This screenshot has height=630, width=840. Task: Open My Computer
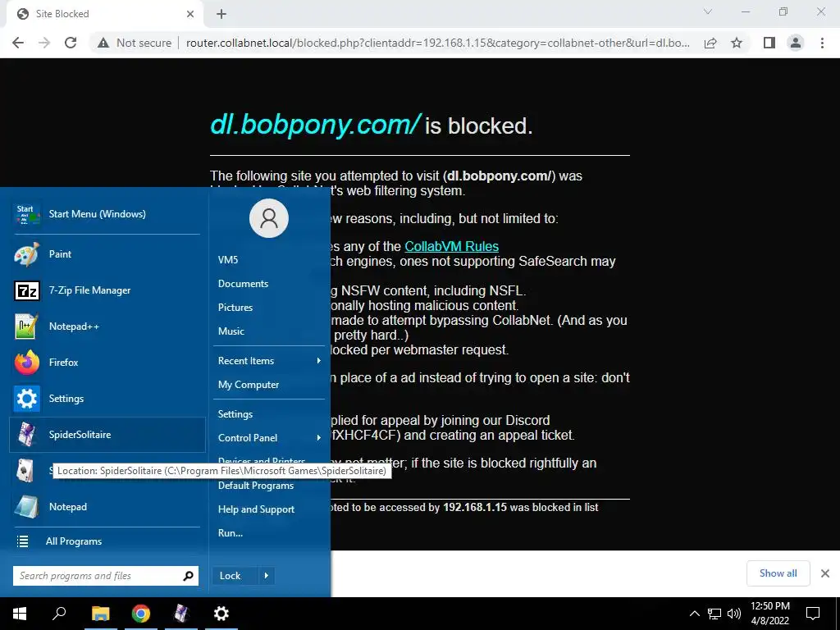click(x=248, y=385)
